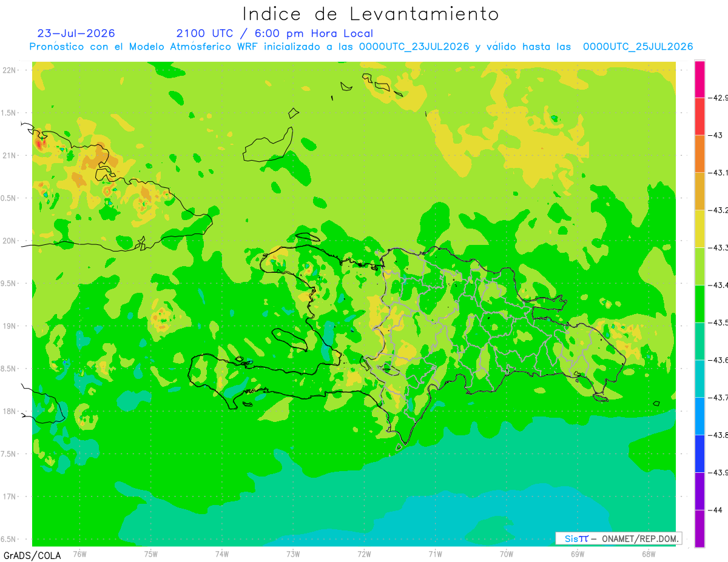Click the '19N' latitude label
Screen dimensions: 728x562
point(10,326)
